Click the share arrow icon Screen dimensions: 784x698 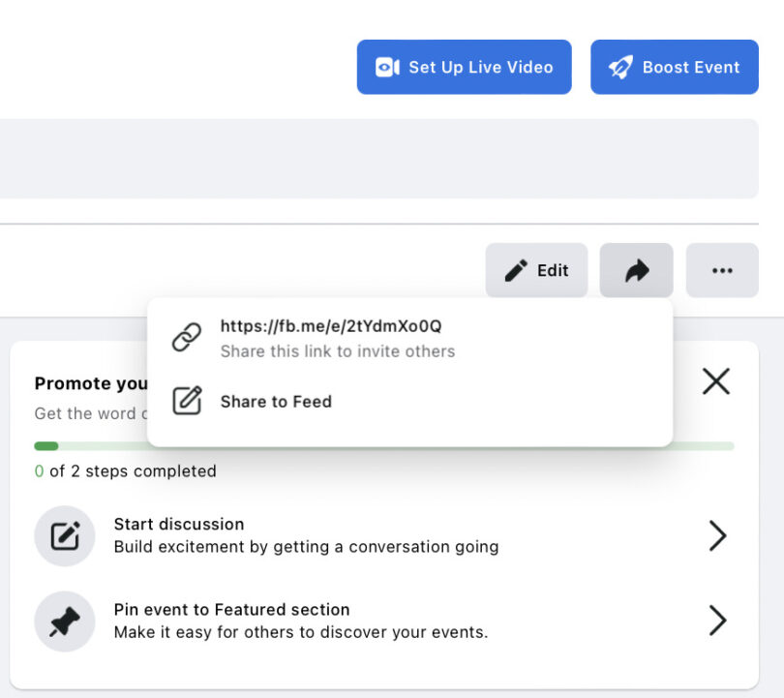coord(636,270)
